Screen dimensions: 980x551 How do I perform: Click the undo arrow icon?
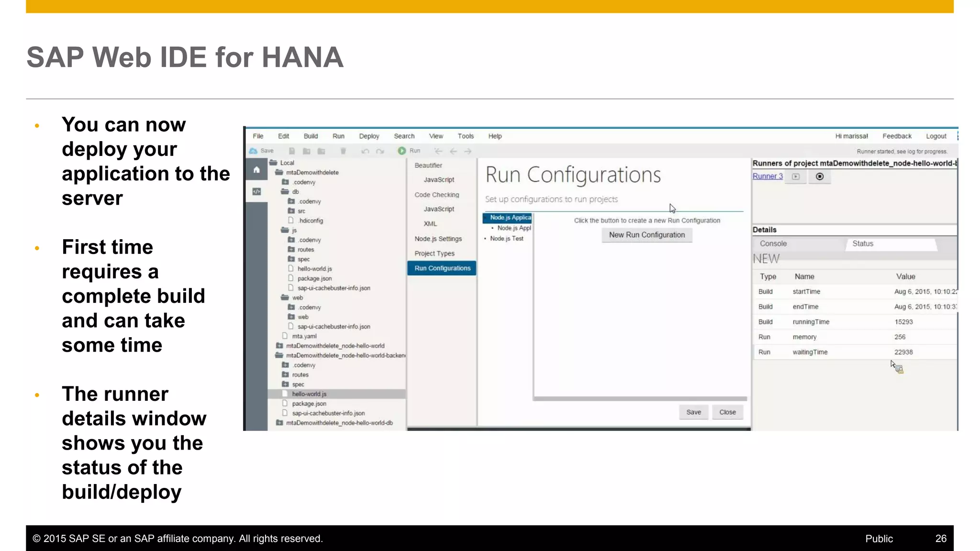[x=365, y=151]
